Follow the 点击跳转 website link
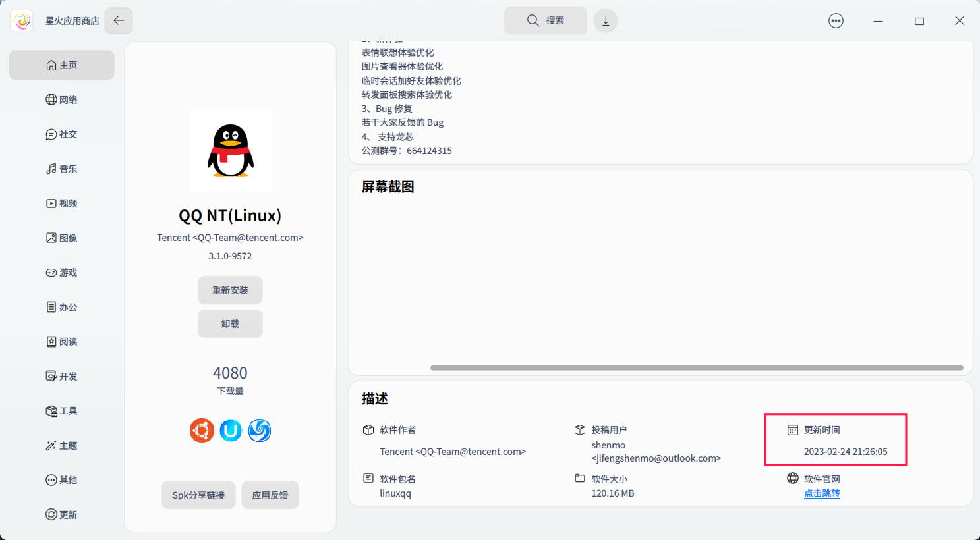 tap(822, 493)
